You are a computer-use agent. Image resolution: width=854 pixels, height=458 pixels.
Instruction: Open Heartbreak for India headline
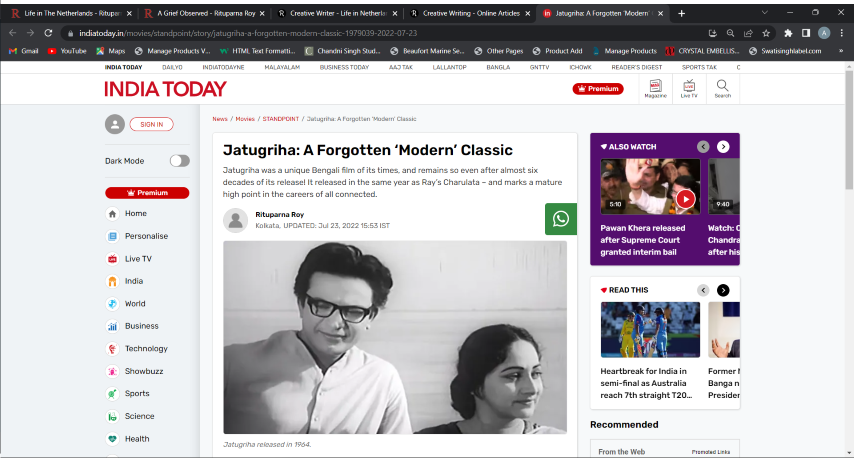coord(646,383)
